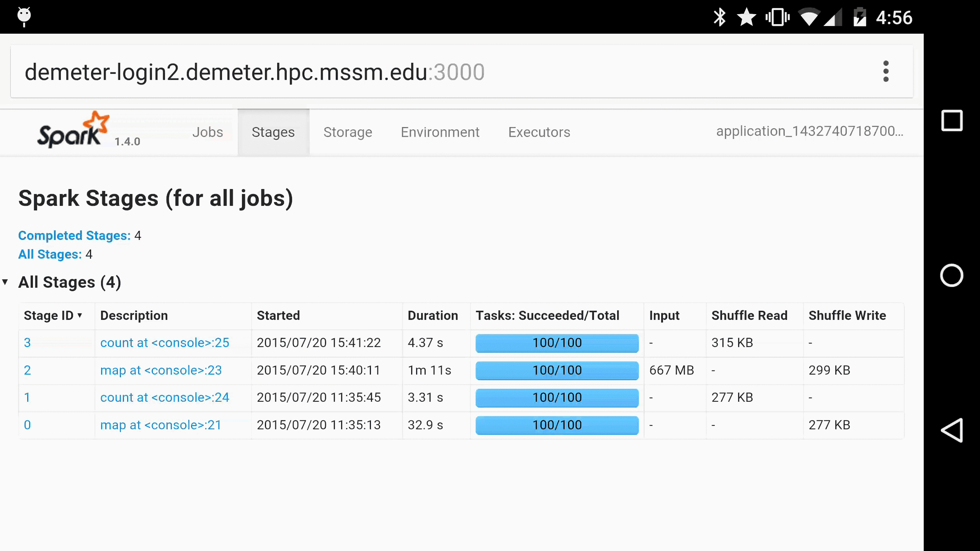Tap the Android back triangle button
Screen dimensions: 980x551
[x=952, y=430]
